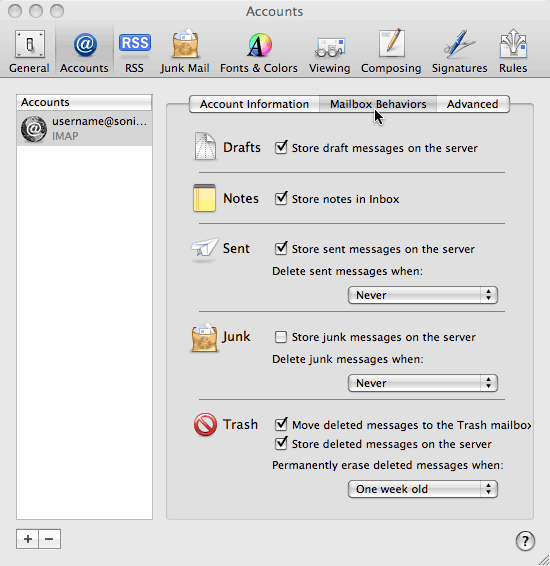Enable Store junk messages on the server
Image resolution: width=550 pixels, height=566 pixels.
point(281,337)
